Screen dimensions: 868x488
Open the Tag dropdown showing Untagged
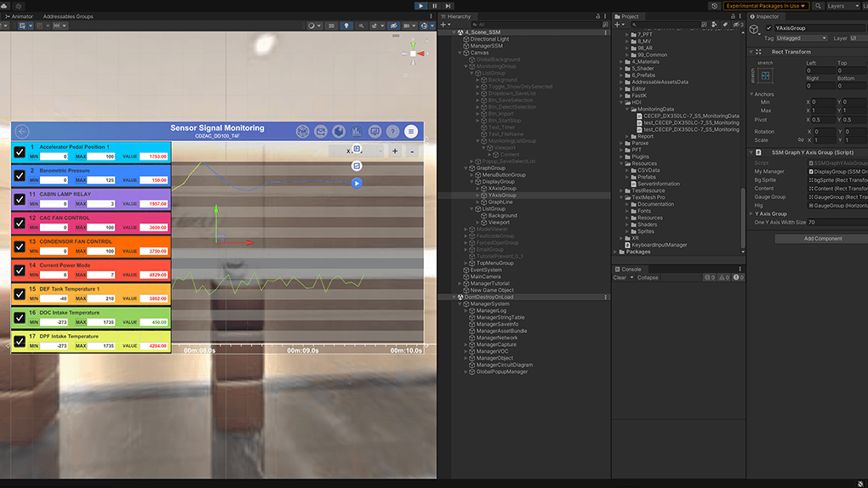801,38
